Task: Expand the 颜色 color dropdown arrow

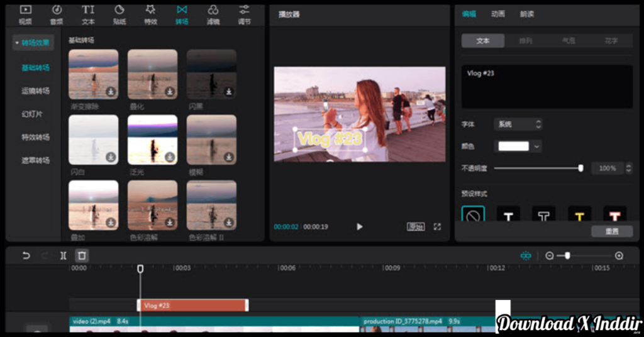Action: [x=536, y=146]
